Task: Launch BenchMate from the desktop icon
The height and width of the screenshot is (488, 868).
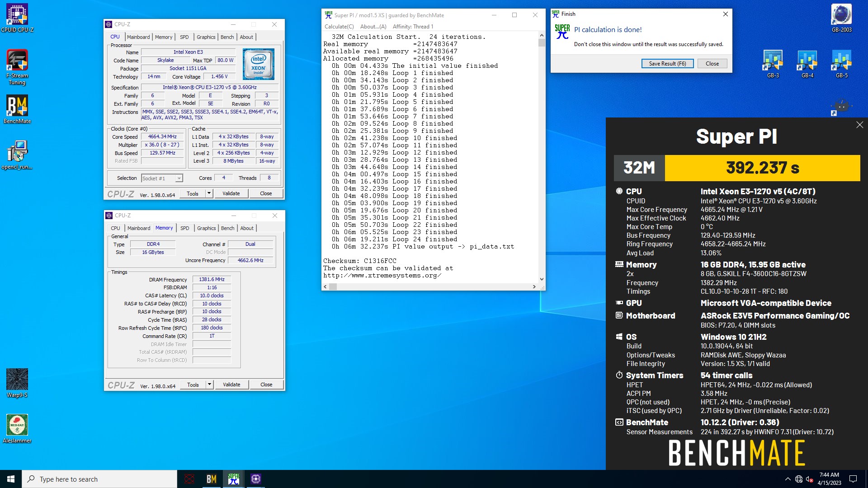Action: point(17,109)
